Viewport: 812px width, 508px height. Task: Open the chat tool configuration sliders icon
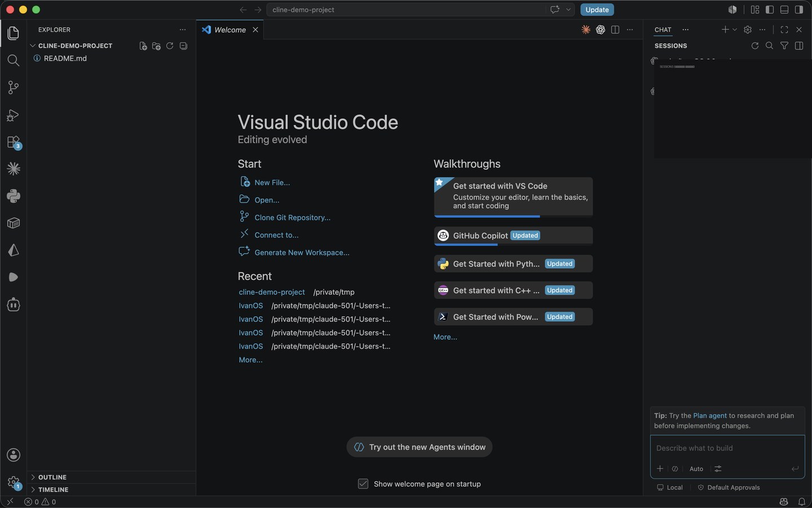tap(718, 468)
